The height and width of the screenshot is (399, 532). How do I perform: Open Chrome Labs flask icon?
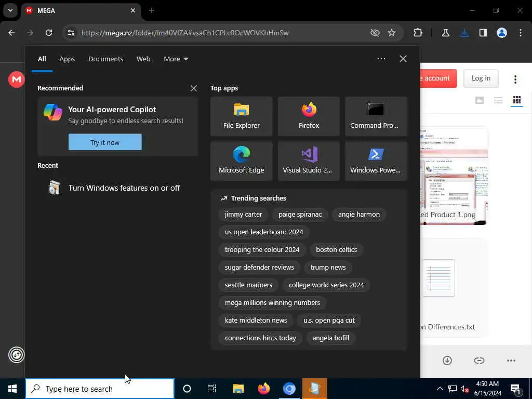tap(445, 33)
